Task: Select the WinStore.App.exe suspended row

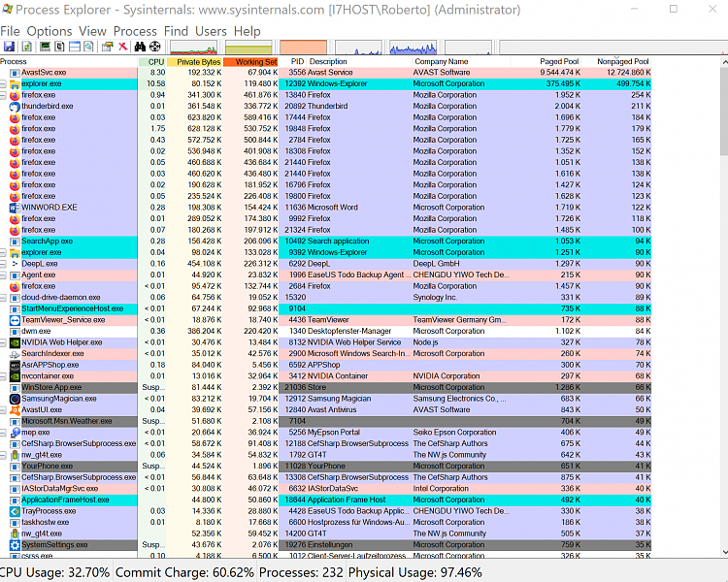Action: coord(325,388)
